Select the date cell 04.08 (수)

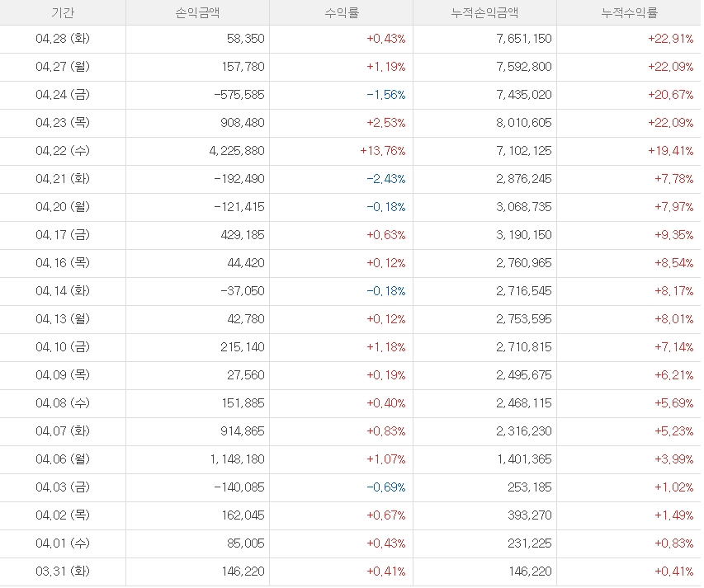[x=63, y=402]
